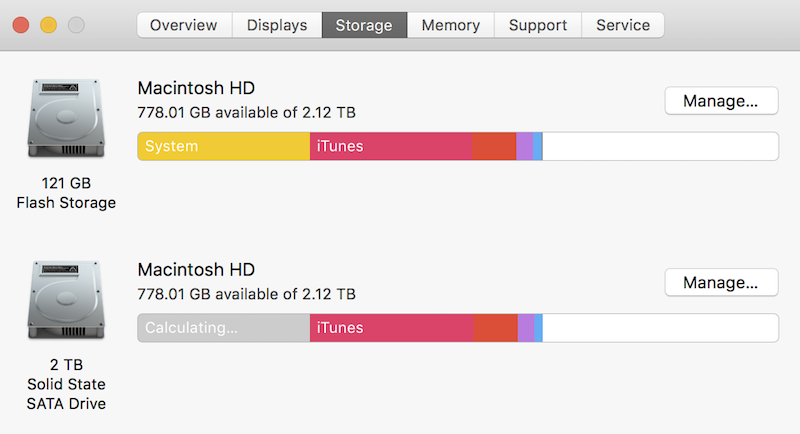Click the iTunes segment in bottom bar
This screenshot has height=434, width=800.
tap(391, 328)
